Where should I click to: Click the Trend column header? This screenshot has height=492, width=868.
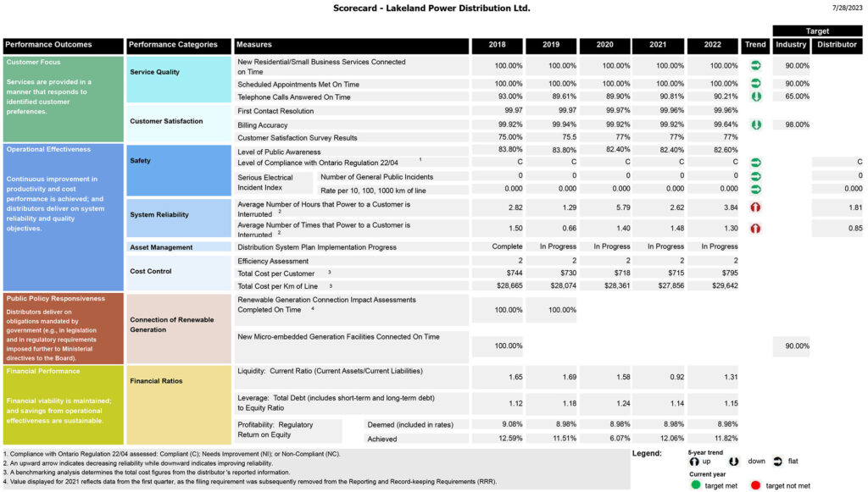[755, 46]
